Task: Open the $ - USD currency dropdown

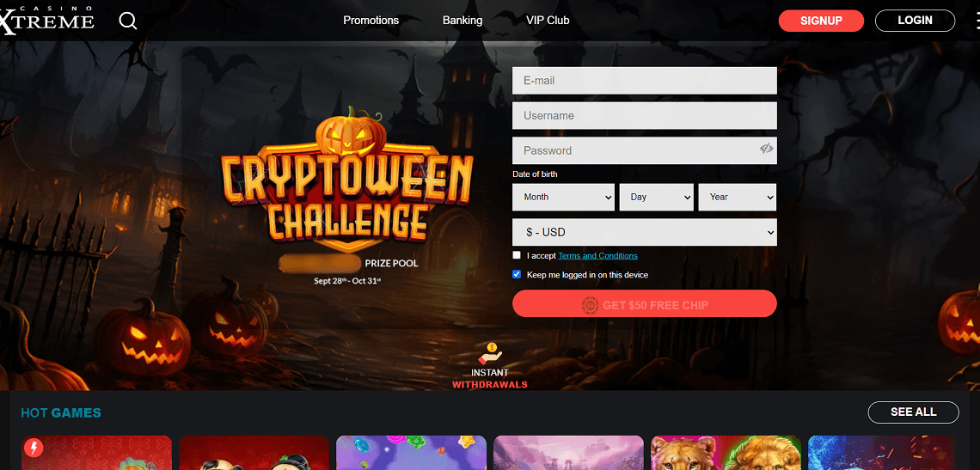Action: pyautogui.click(x=645, y=232)
